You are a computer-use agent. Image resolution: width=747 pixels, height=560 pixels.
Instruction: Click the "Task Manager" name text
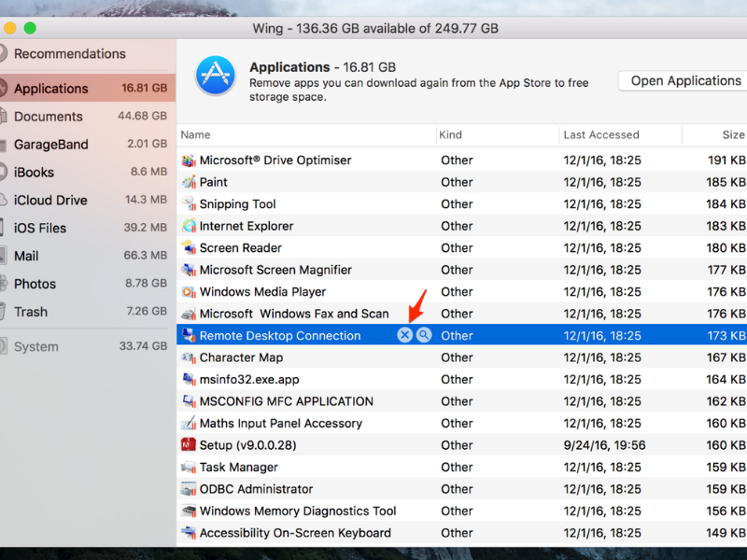tap(238, 468)
